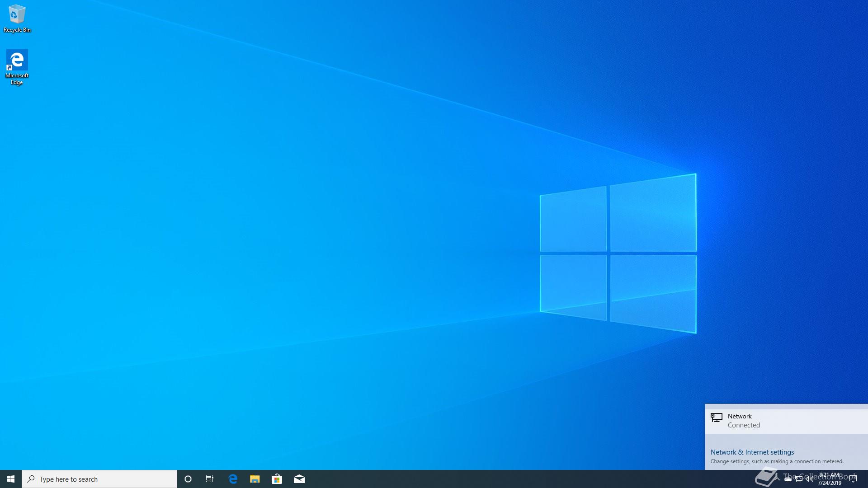The image size is (868, 488).
Task: Click the volume speaker tray icon
Action: tap(809, 479)
